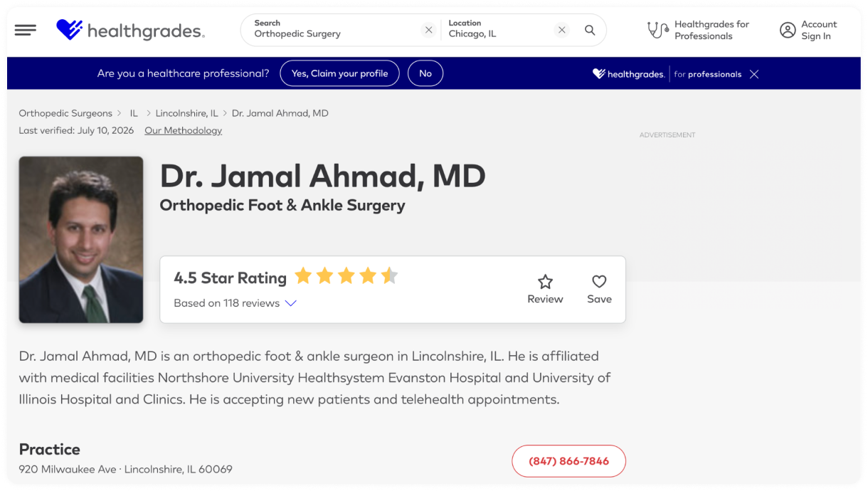
Task: Click Yes, Claim your profile button
Action: [x=339, y=73]
